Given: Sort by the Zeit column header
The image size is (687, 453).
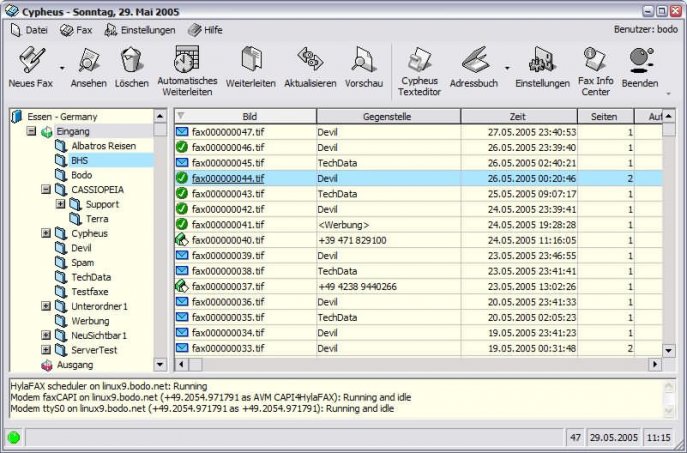Looking at the screenshot, I should pos(519,117).
